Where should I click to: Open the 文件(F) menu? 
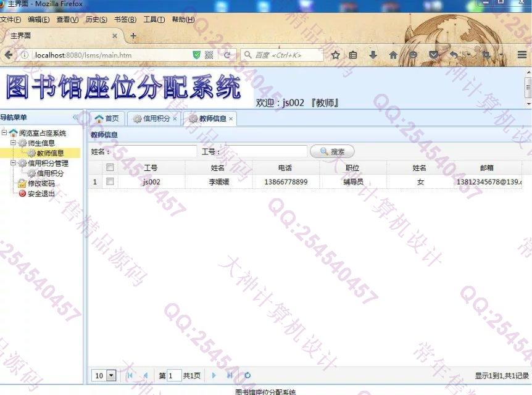coord(10,19)
